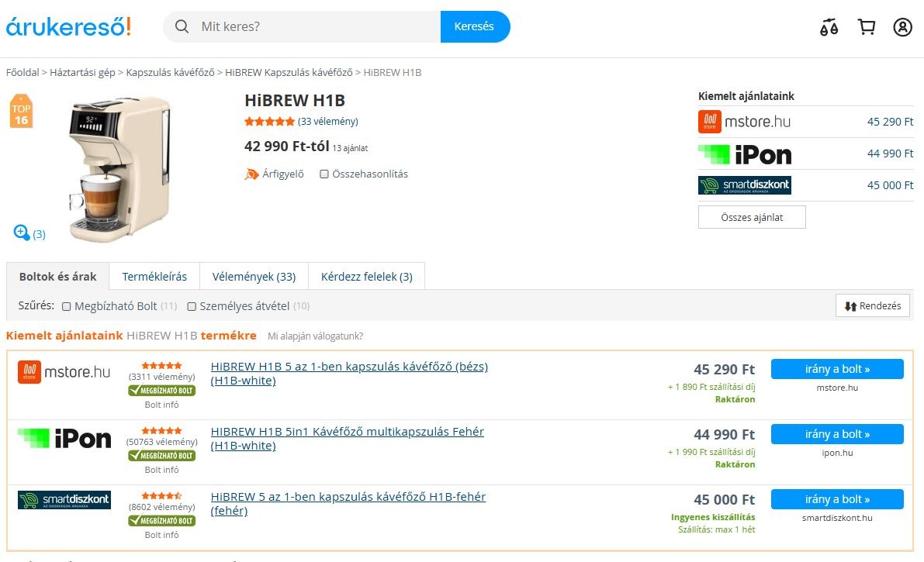Viewport: 924px width, 562px height.
Task: Open the Rendezés sorting dropdown
Action: [x=872, y=305]
